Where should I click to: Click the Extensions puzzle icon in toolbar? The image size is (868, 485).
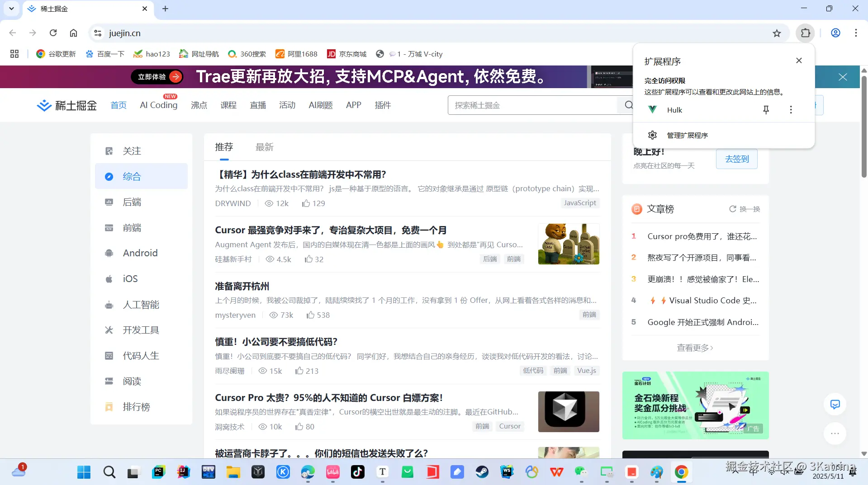coord(806,33)
